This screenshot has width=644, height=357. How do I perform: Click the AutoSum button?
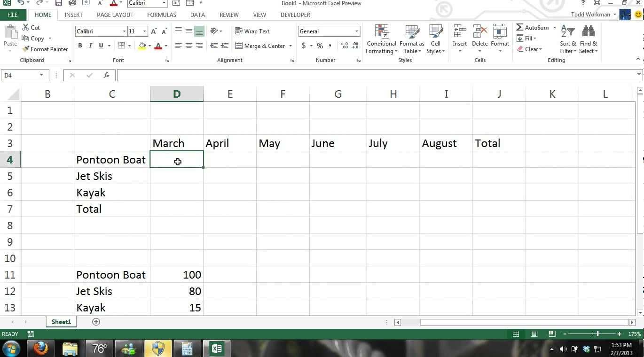pos(533,28)
